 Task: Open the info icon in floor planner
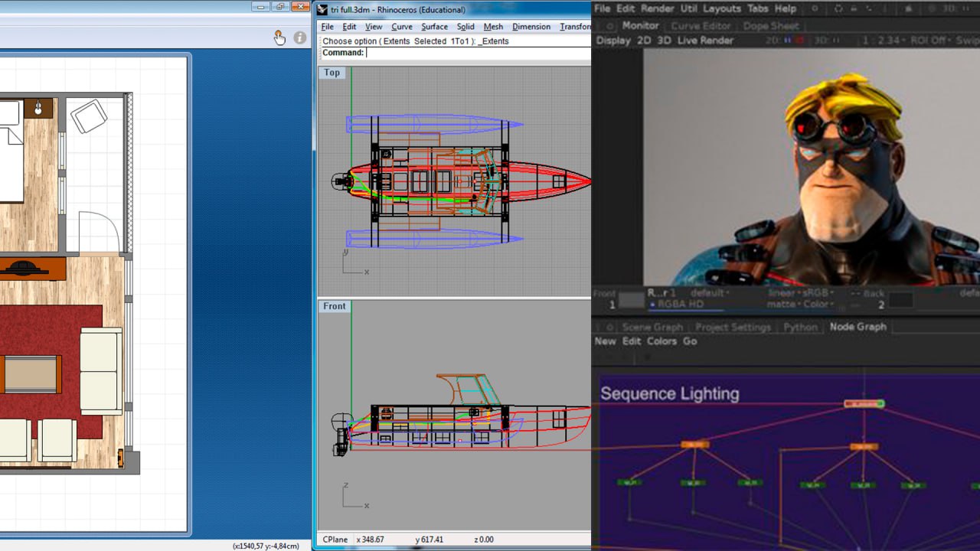click(300, 37)
